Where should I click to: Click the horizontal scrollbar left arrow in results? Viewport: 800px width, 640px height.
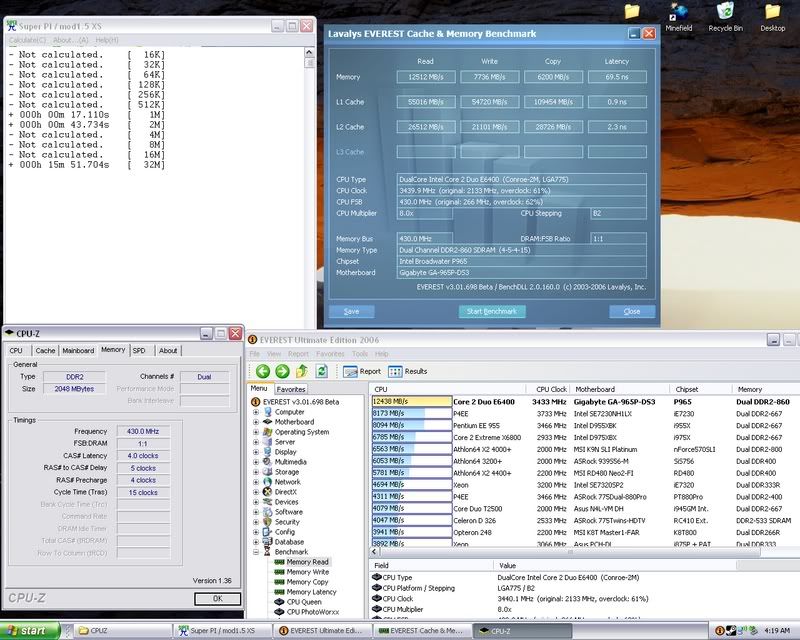tap(374, 552)
